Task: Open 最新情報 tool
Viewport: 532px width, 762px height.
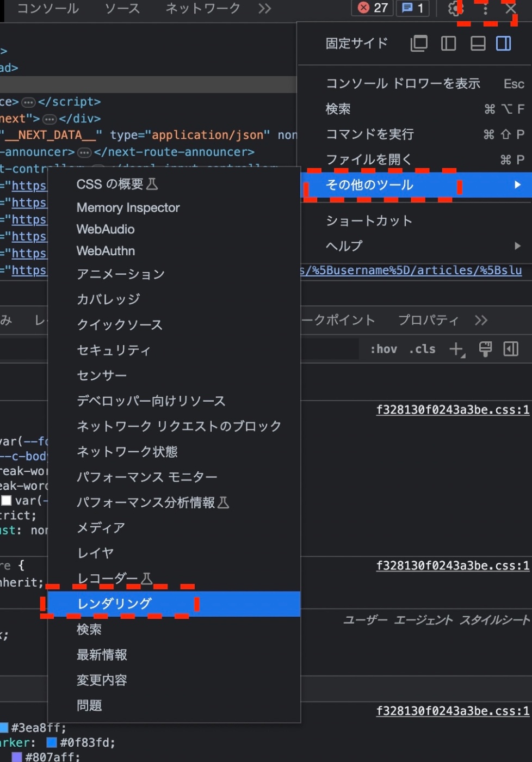Action: (174, 655)
